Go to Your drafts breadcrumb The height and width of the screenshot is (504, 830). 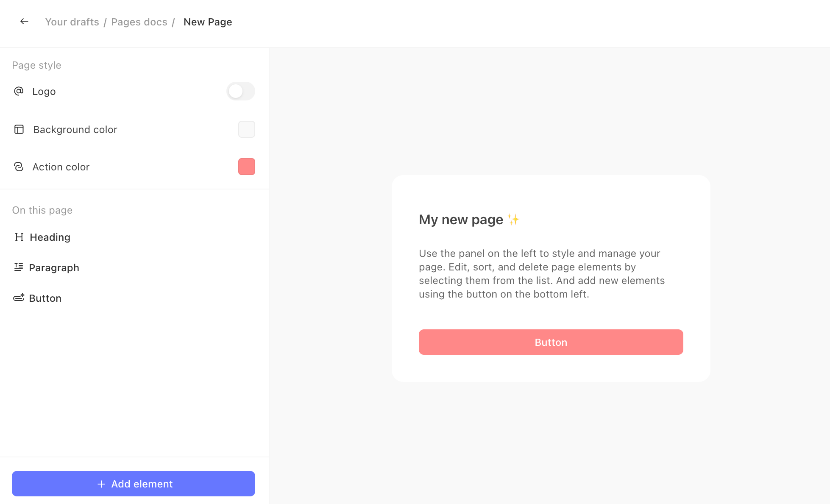[x=72, y=22]
